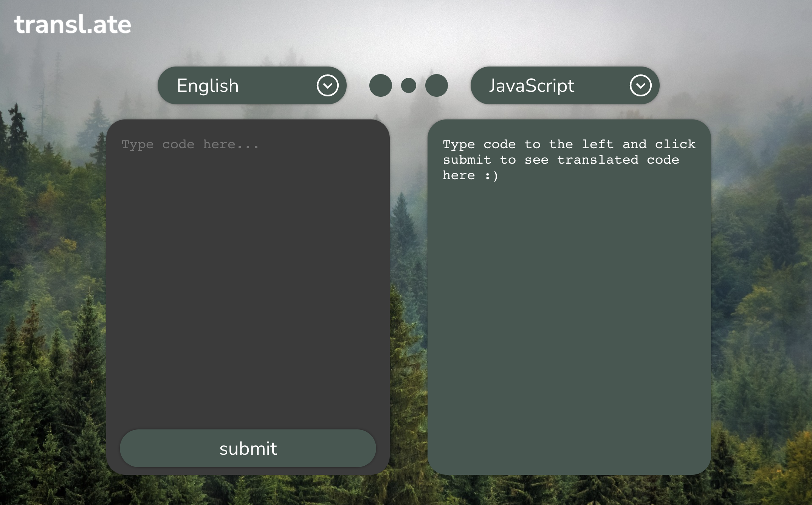Click the 'JavaScript' label text
812x505 pixels.
[x=532, y=86]
